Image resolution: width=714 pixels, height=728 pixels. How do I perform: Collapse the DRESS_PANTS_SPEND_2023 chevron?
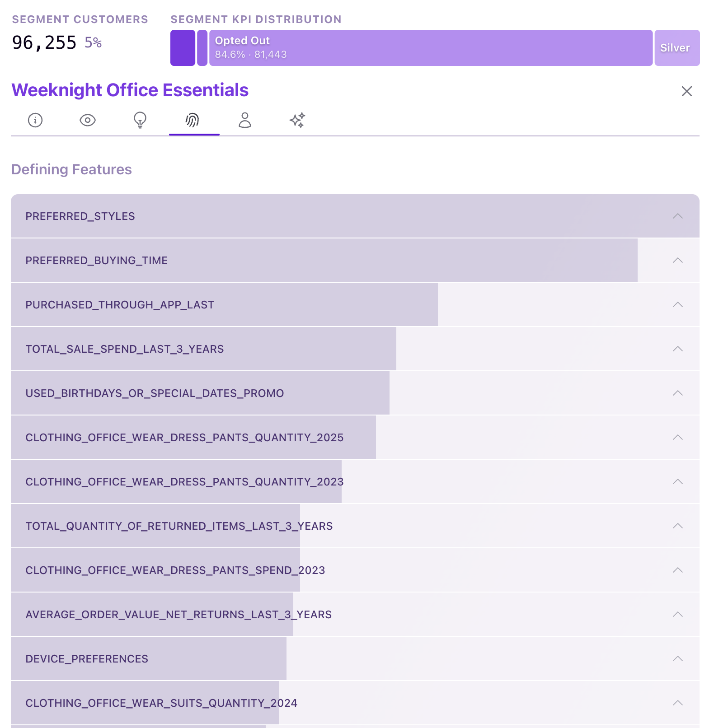[678, 570]
